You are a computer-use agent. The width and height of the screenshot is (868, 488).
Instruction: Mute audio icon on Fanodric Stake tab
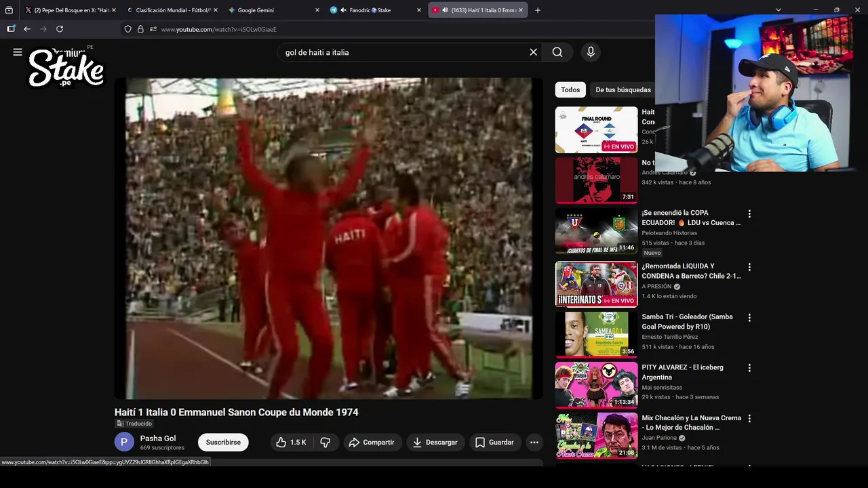(x=344, y=10)
